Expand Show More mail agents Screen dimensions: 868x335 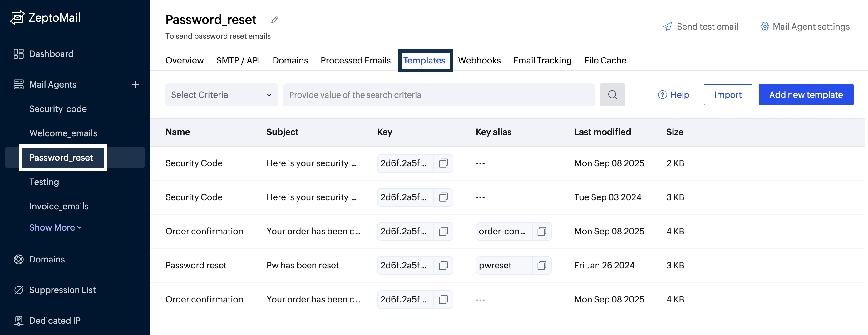[55, 227]
